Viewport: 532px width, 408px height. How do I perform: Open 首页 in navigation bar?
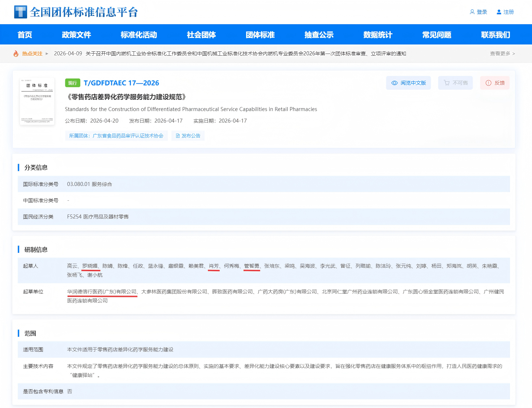coord(25,35)
